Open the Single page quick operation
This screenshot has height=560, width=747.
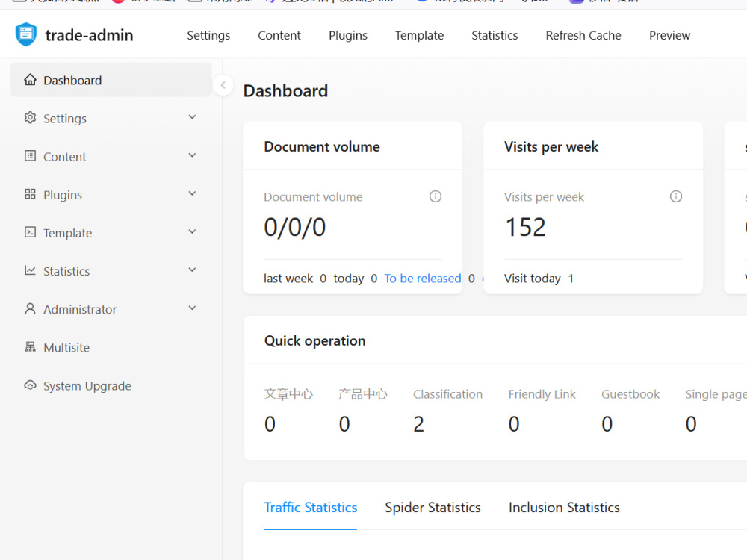tap(716, 409)
